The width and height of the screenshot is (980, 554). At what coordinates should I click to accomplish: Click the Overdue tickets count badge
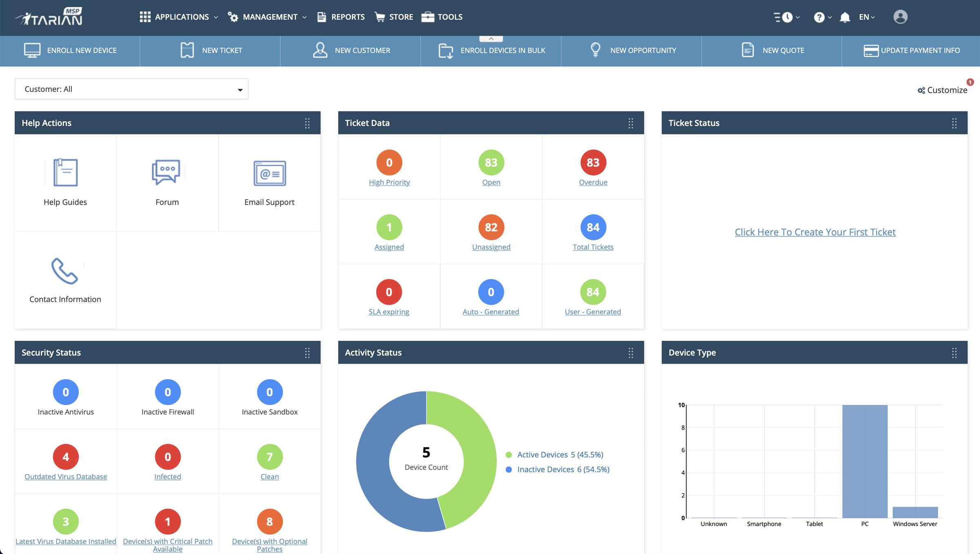click(592, 162)
